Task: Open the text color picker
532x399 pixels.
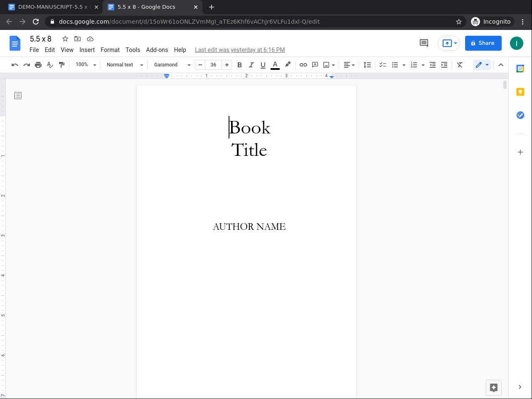Action: pyautogui.click(x=275, y=65)
